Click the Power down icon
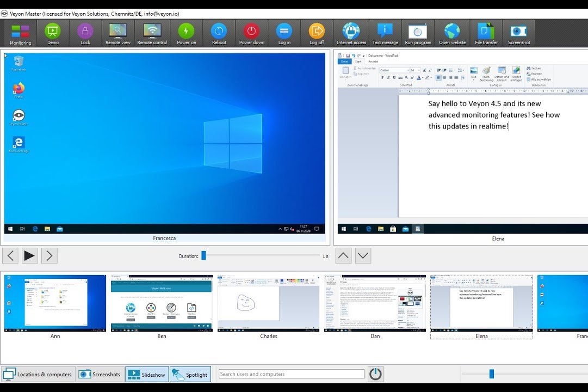588x392 pixels. click(252, 33)
